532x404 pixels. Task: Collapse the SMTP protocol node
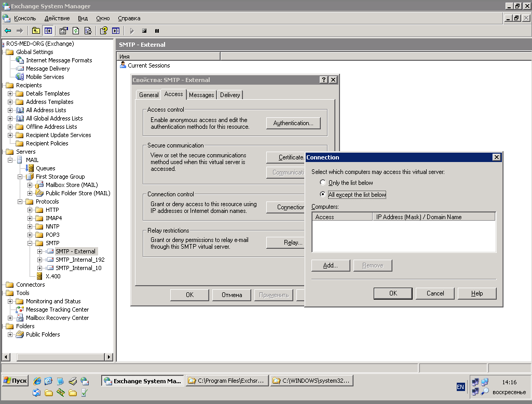coord(30,243)
